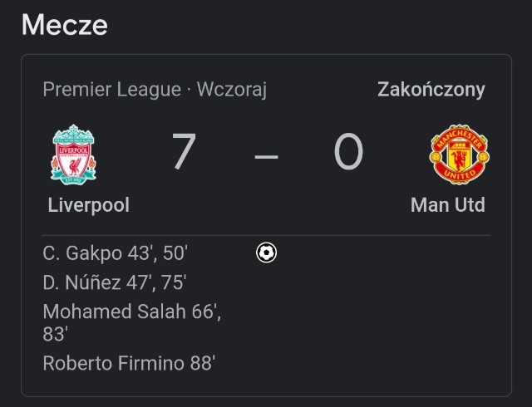Open the Man Utd team name
The height and width of the screenshot is (407, 532).
point(447,204)
